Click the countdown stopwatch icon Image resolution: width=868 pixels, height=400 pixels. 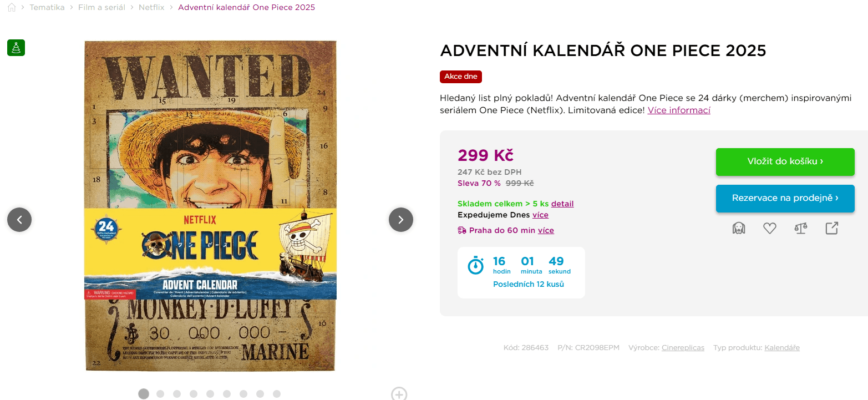click(475, 265)
